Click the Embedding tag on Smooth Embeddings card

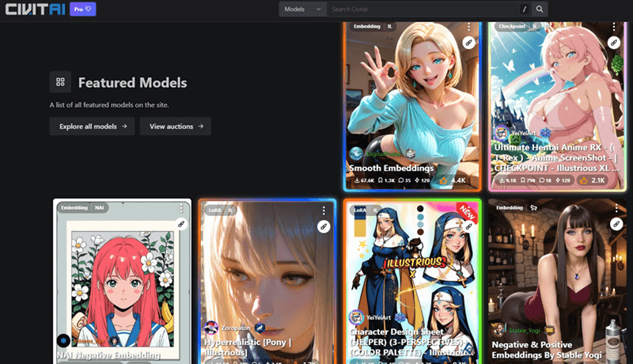coord(366,26)
